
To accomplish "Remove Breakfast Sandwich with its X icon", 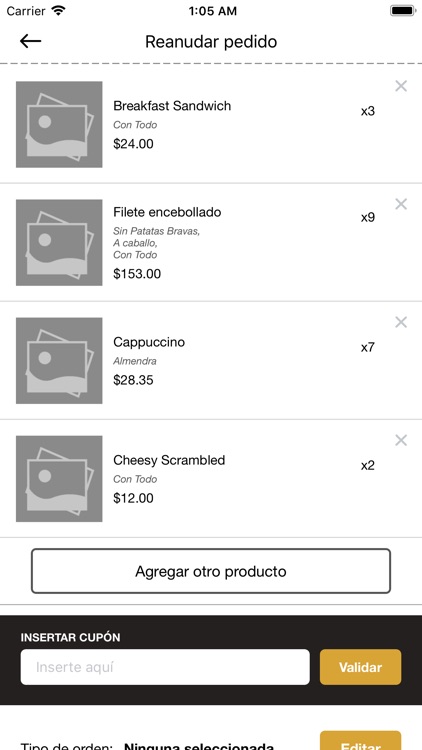I will (x=401, y=86).
